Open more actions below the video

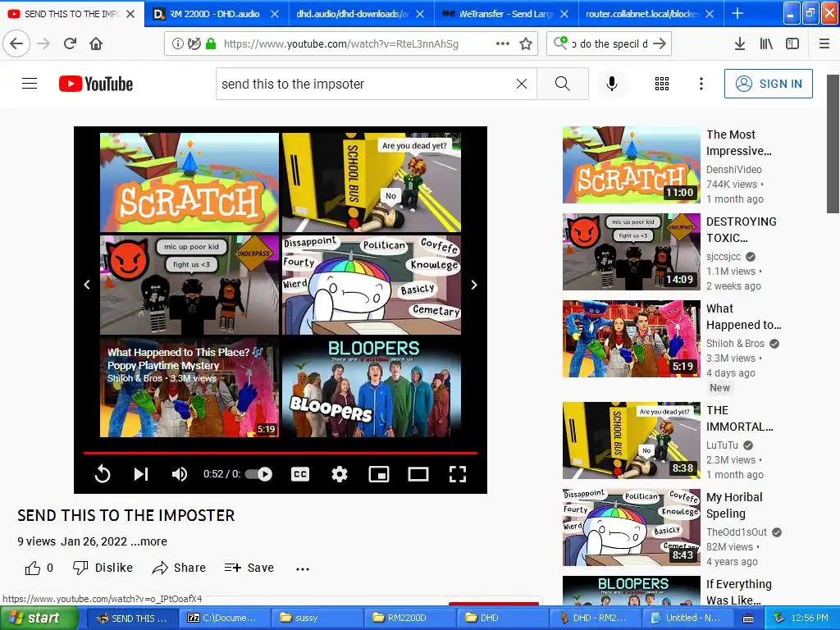tap(303, 569)
